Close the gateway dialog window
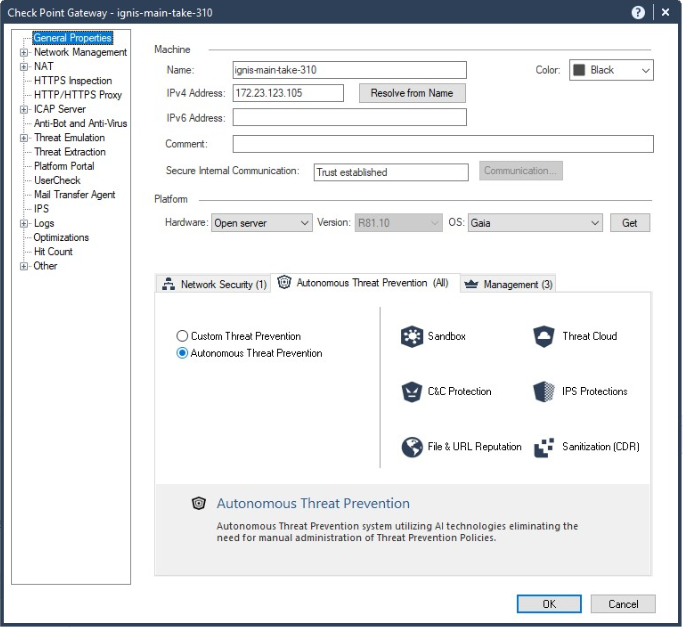This screenshot has height=628, width=683. (665, 13)
